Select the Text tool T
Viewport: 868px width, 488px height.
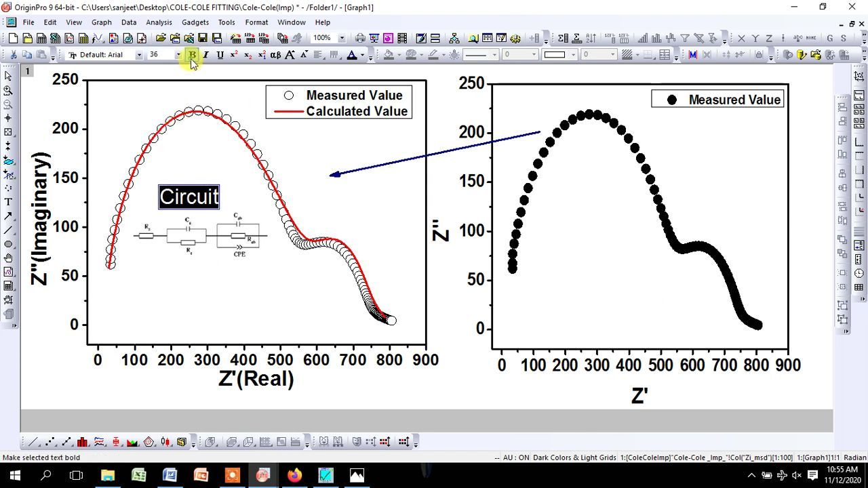coord(8,202)
